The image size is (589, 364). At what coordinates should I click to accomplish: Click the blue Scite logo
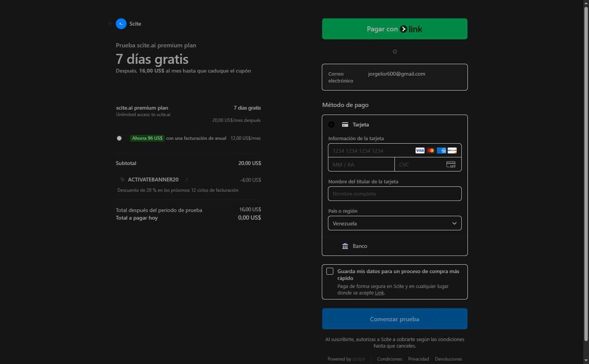121,24
